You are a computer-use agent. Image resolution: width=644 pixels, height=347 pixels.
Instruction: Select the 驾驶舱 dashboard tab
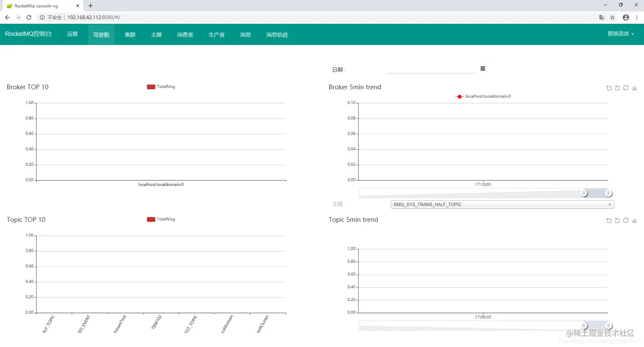[x=101, y=35]
